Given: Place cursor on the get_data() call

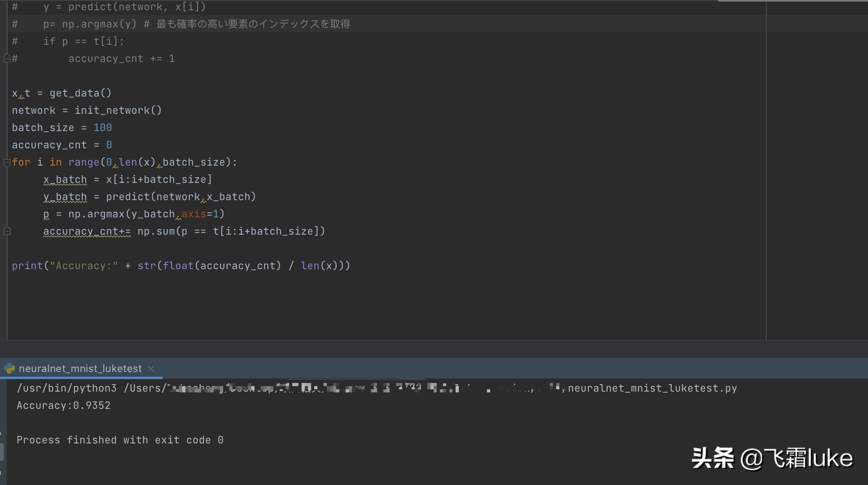Looking at the screenshot, I should tap(80, 93).
